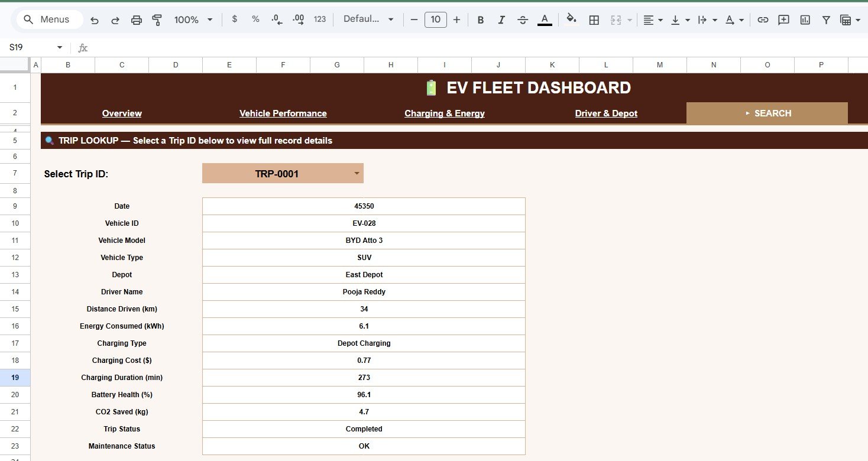
Task: Click the East Depot cell
Action: coord(364,275)
